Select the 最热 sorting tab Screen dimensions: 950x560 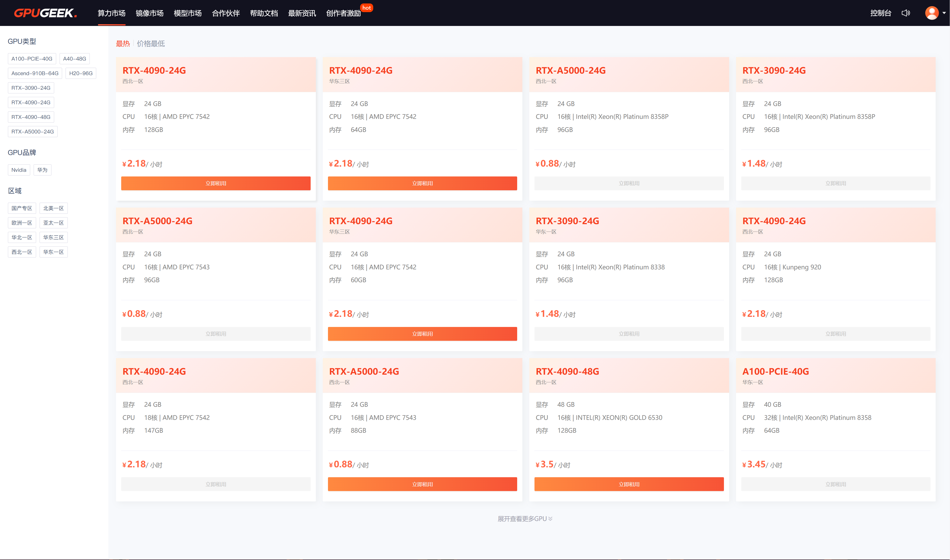123,44
